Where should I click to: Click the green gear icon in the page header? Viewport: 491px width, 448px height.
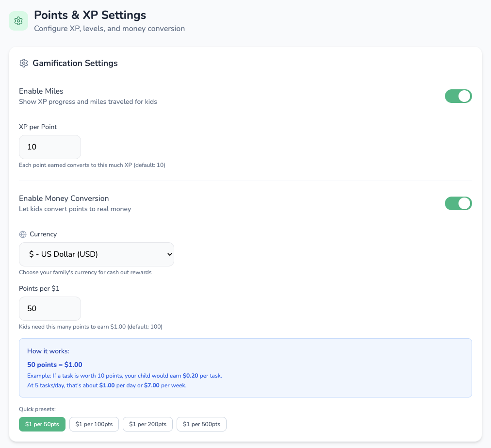coord(18,21)
